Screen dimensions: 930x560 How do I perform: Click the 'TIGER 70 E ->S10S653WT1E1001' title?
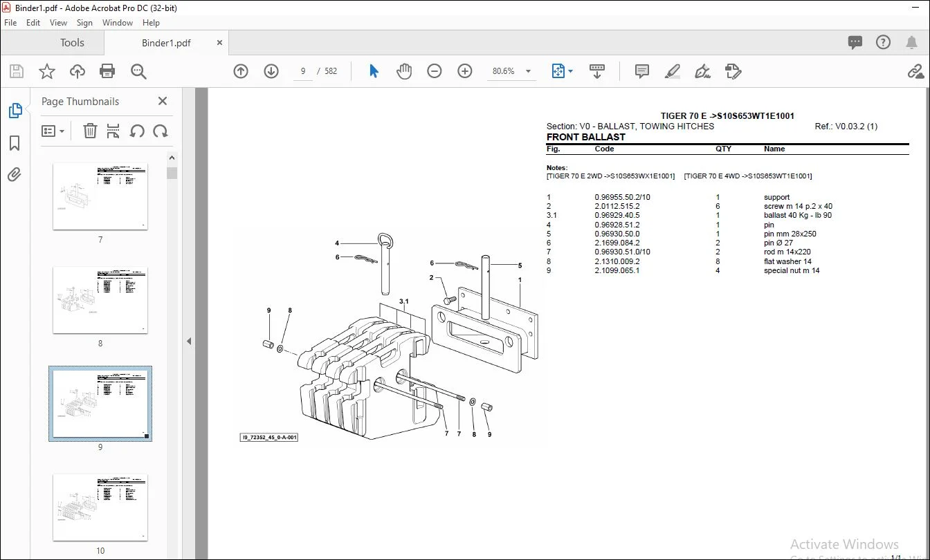coord(727,116)
